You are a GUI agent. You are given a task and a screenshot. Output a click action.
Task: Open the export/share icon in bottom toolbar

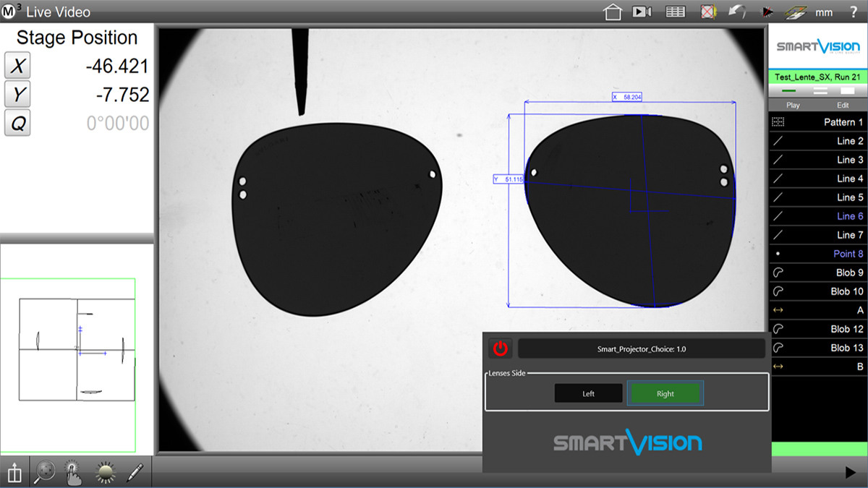coord(14,473)
